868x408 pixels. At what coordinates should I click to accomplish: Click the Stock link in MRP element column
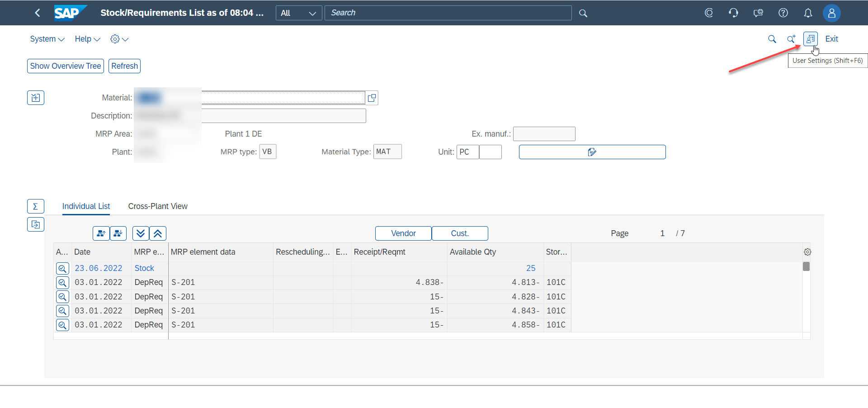144,268
